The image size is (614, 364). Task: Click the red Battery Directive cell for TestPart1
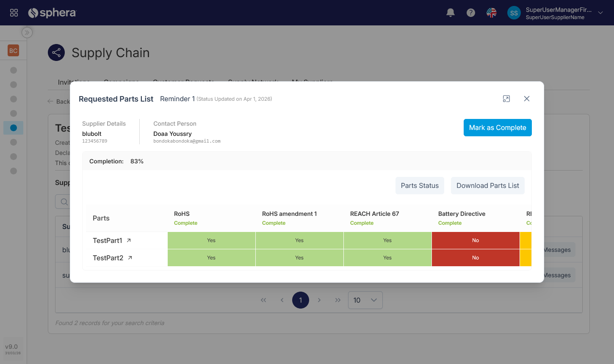pos(475,240)
